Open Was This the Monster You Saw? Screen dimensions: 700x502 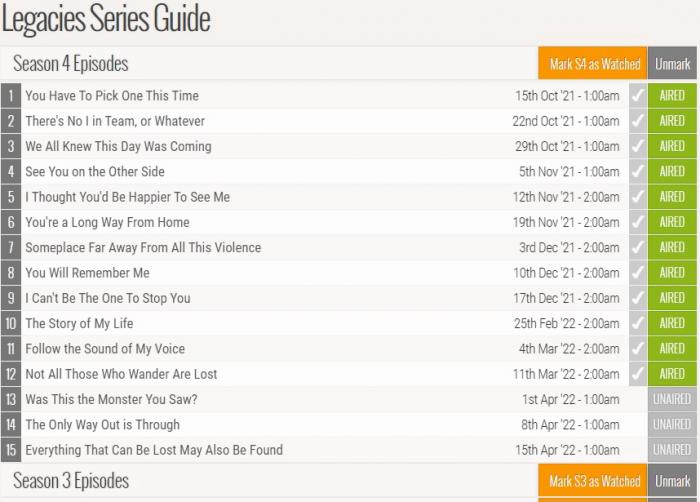point(111,399)
